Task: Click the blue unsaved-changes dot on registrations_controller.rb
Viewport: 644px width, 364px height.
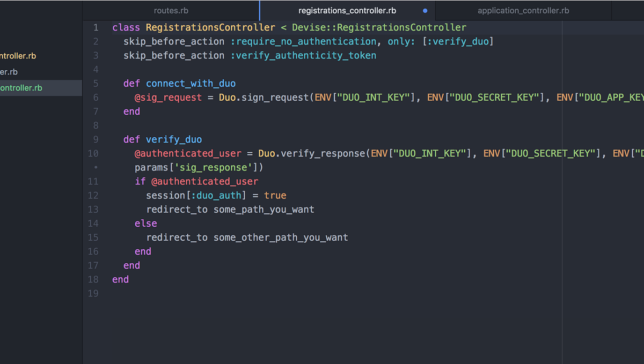Action: click(x=425, y=10)
